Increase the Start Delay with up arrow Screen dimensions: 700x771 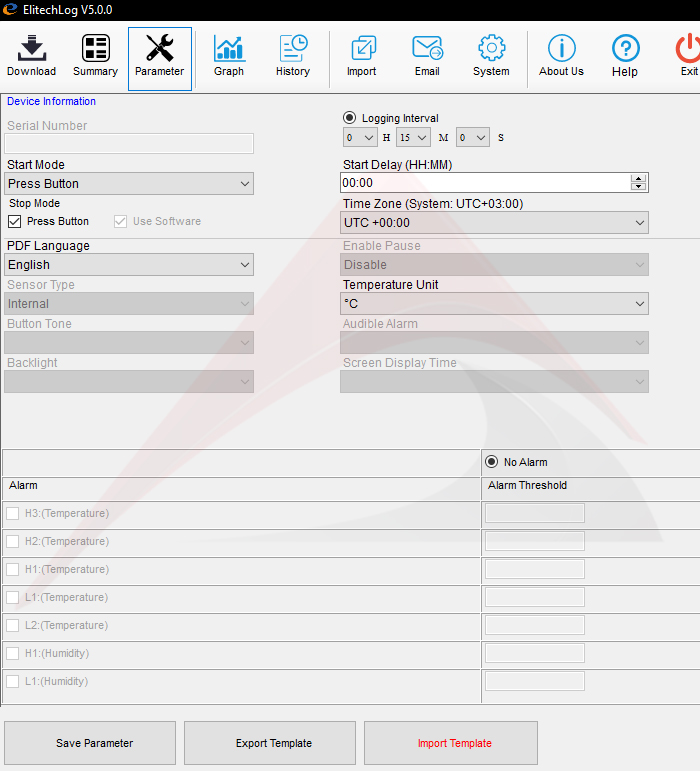point(639,179)
